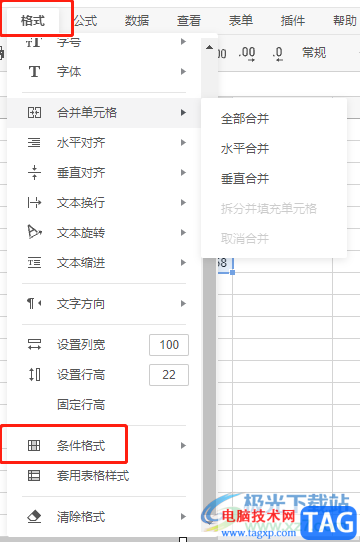Expand the 文本换行 submenu arrow
The image size is (360, 542).
183,203
